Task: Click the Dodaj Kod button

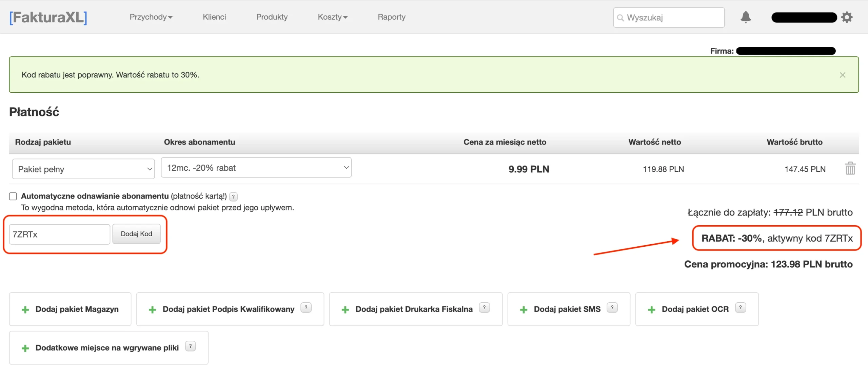Action: 136,234
